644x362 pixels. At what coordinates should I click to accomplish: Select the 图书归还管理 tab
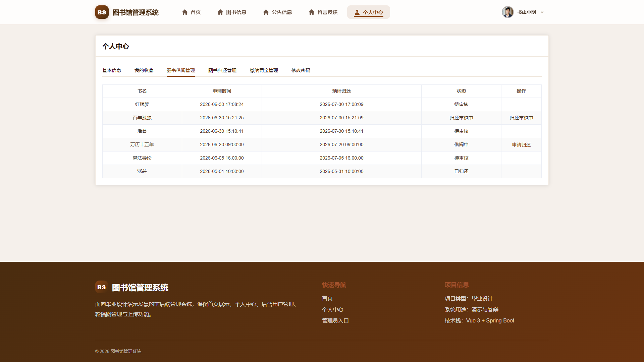pyautogui.click(x=222, y=70)
